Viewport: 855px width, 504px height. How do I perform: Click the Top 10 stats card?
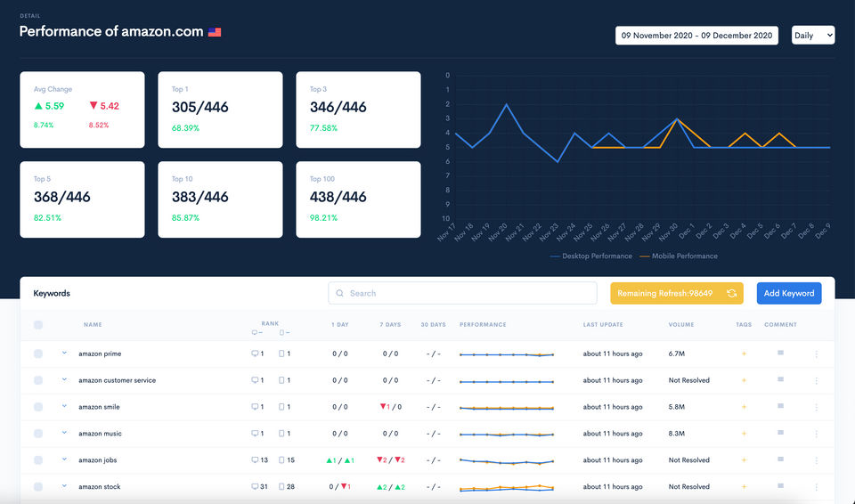pyautogui.click(x=220, y=199)
